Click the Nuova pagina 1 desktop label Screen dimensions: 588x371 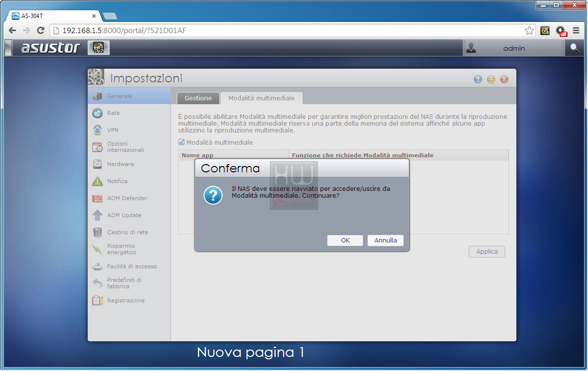click(250, 352)
